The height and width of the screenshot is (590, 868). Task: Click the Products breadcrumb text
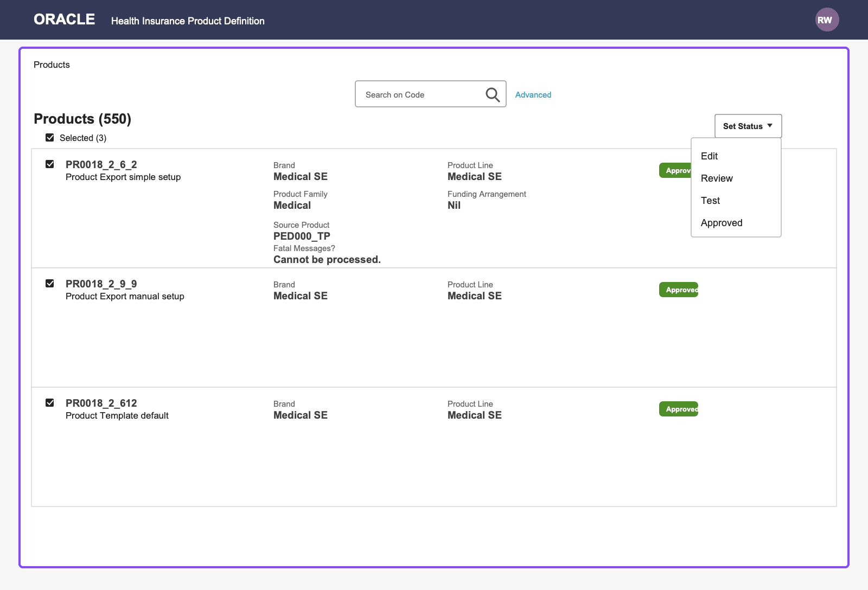tap(52, 65)
